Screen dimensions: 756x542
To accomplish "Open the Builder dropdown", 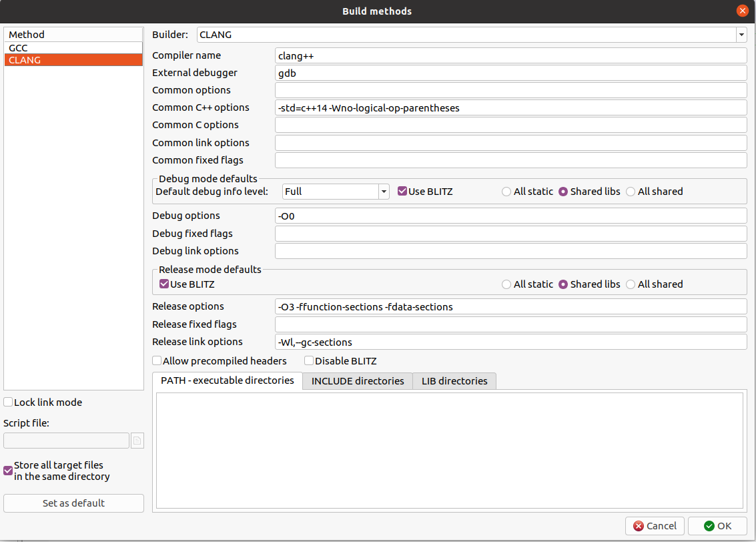I will 741,35.
